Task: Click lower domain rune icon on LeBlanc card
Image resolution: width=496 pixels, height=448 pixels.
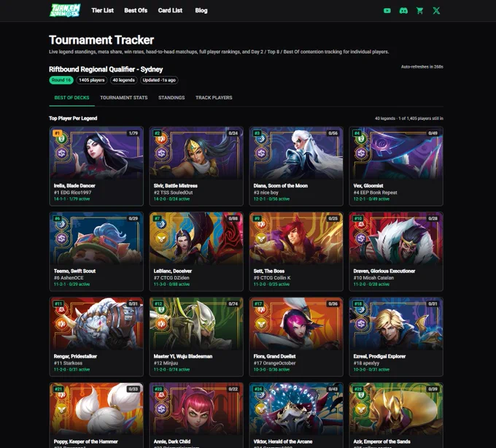Action: 161,239
